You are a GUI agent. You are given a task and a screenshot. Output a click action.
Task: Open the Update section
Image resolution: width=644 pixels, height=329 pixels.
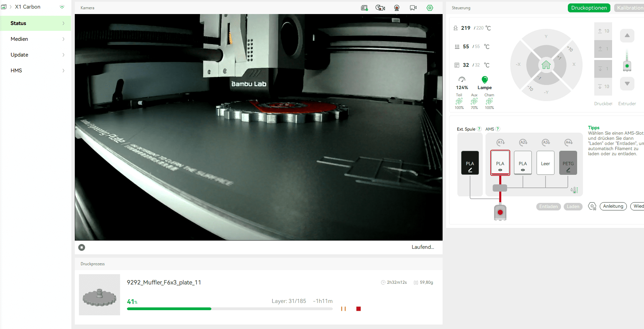pyautogui.click(x=36, y=55)
